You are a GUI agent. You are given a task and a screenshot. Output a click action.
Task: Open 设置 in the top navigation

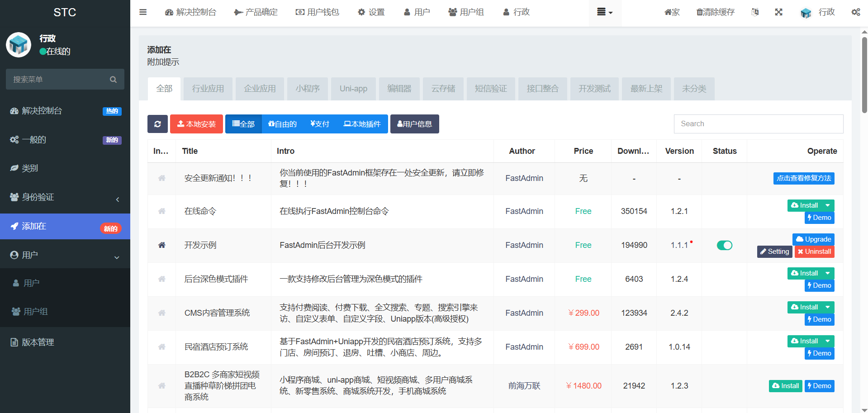tap(371, 12)
